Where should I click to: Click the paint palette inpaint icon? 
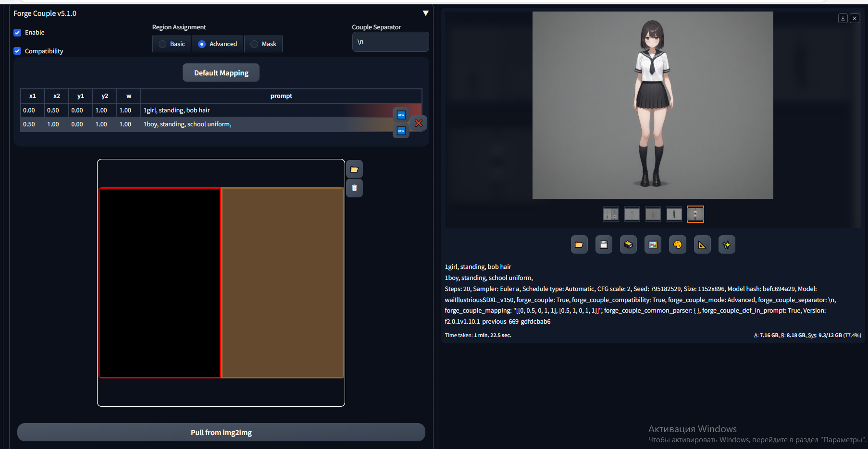point(678,245)
